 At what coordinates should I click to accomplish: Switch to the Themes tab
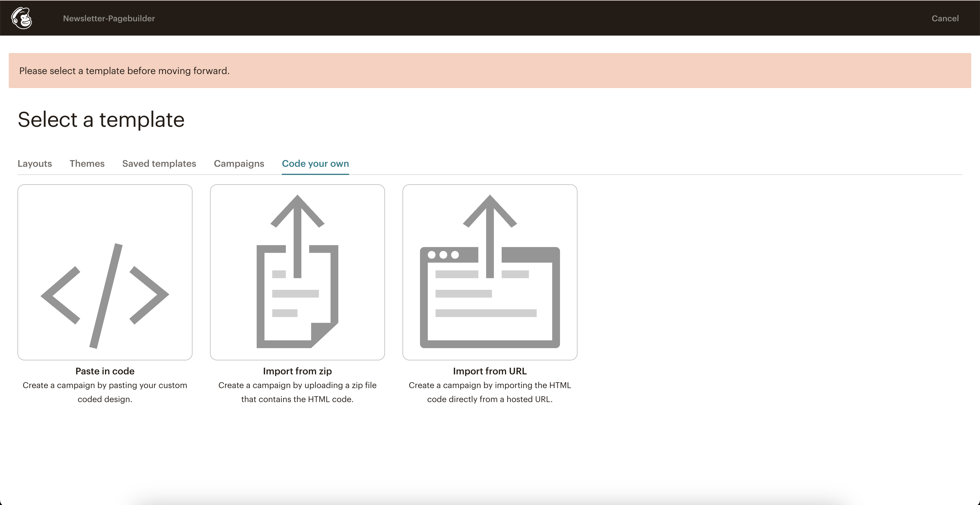87,164
